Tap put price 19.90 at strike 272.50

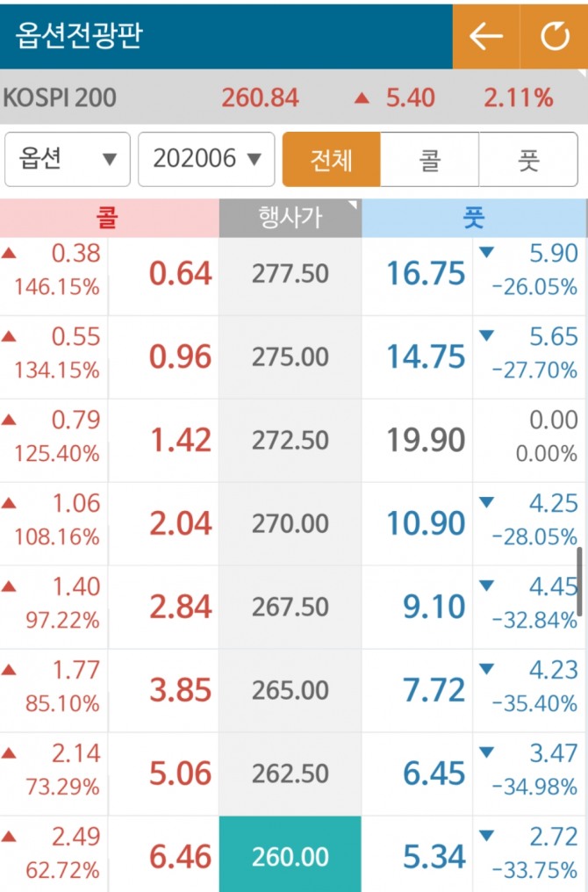(x=426, y=441)
